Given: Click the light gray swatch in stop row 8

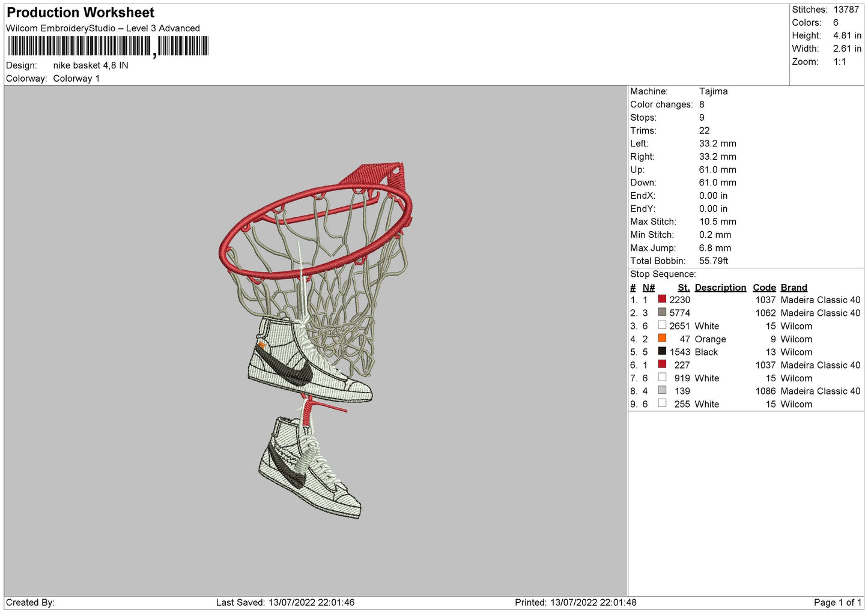Looking at the screenshot, I should coord(662,390).
